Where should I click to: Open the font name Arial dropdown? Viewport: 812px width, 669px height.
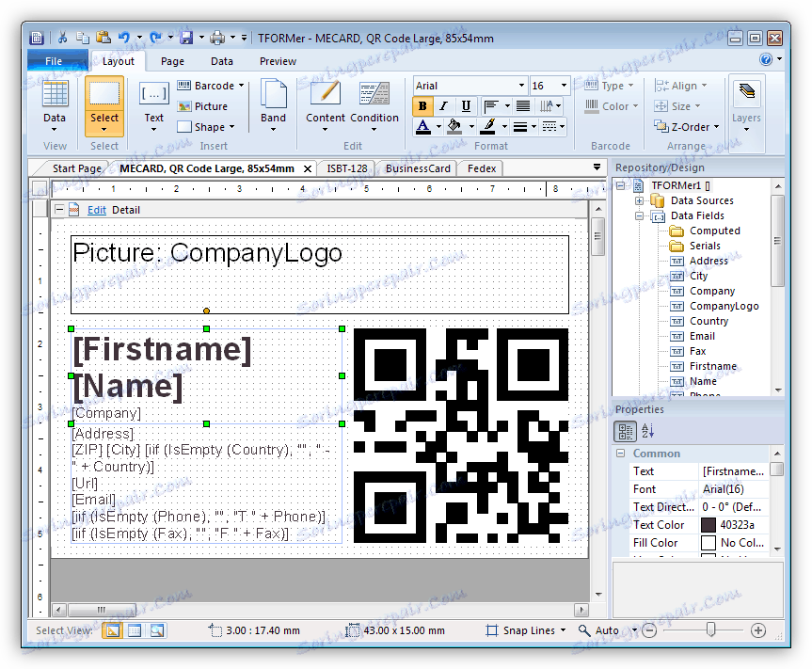click(521, 86)
